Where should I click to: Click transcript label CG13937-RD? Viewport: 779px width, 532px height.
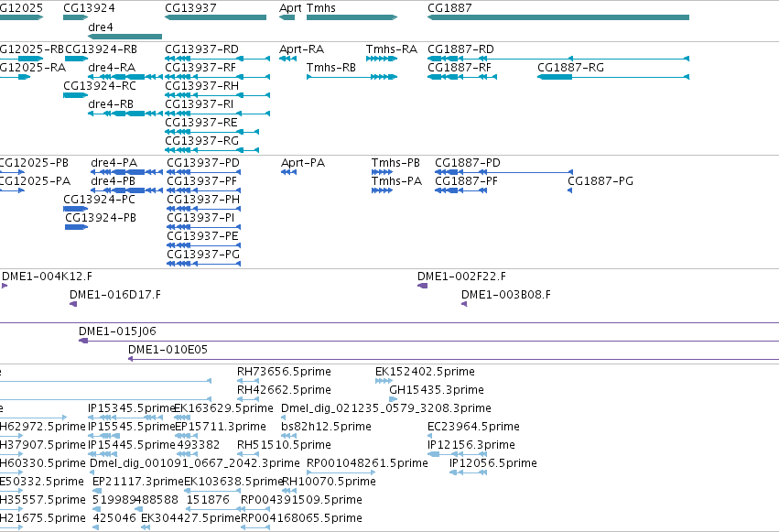201,49
